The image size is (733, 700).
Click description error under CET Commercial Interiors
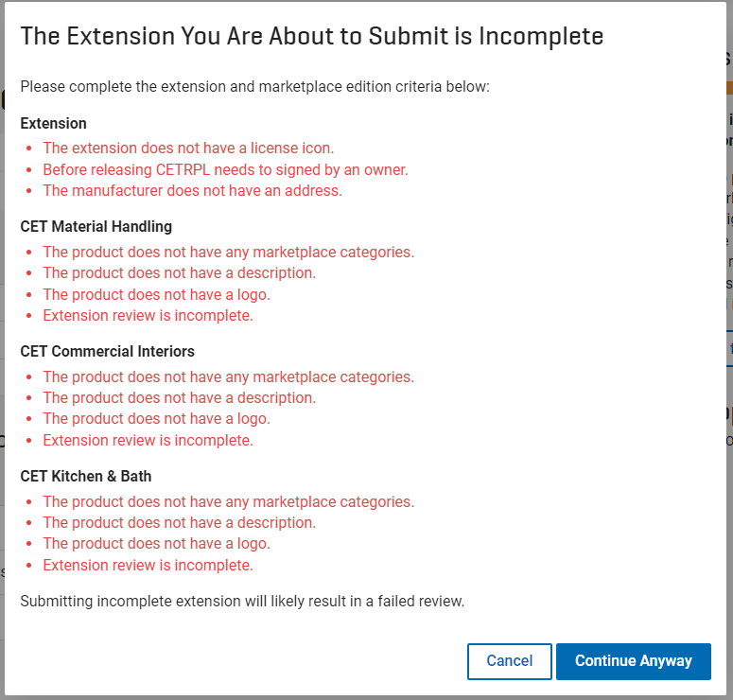[180, 398]
